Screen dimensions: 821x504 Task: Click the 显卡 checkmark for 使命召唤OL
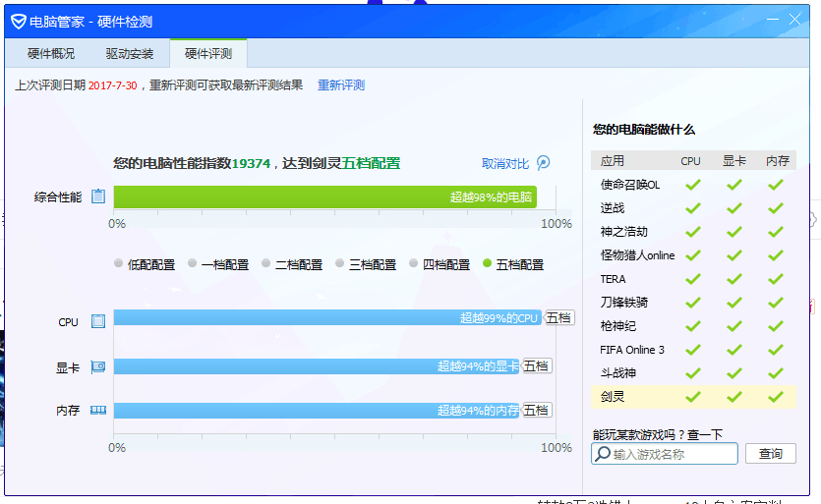tap(734, 185)
